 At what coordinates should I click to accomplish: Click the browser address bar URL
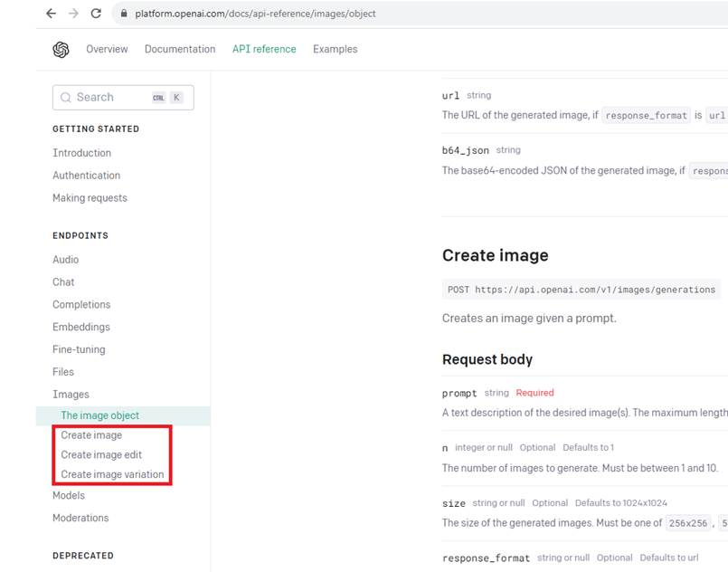click(x=255, y=14)
